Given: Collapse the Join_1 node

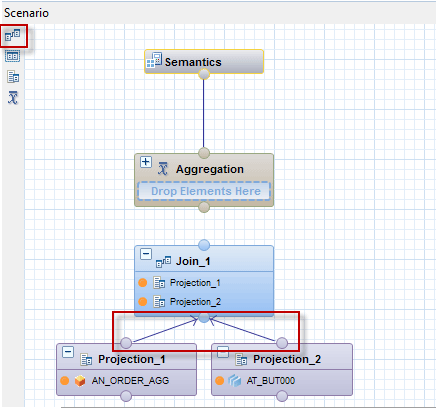Looking at the screenshot, I should pyautogui.click(x=146, y=254).
